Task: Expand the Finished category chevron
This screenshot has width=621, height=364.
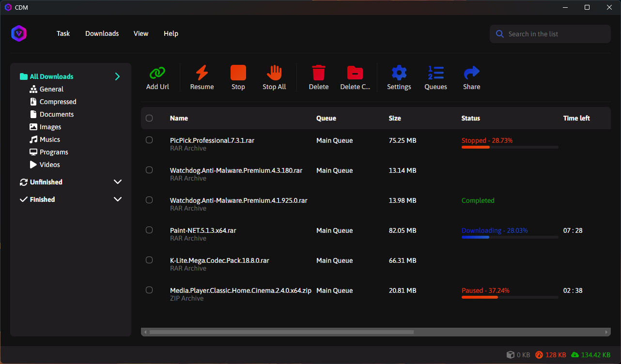Action: pyautogui.click(x=117, y=199)
